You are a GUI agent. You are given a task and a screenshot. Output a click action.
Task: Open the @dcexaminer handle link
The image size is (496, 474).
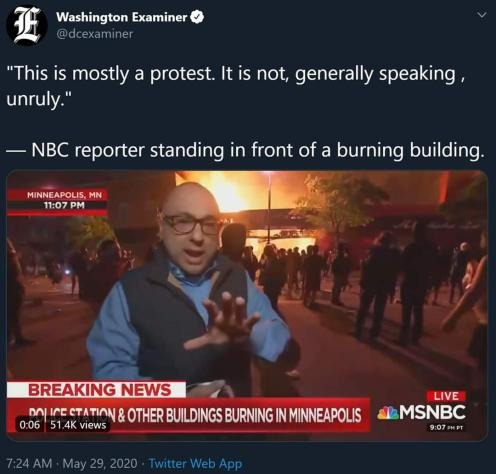click(x=95, y=34)
